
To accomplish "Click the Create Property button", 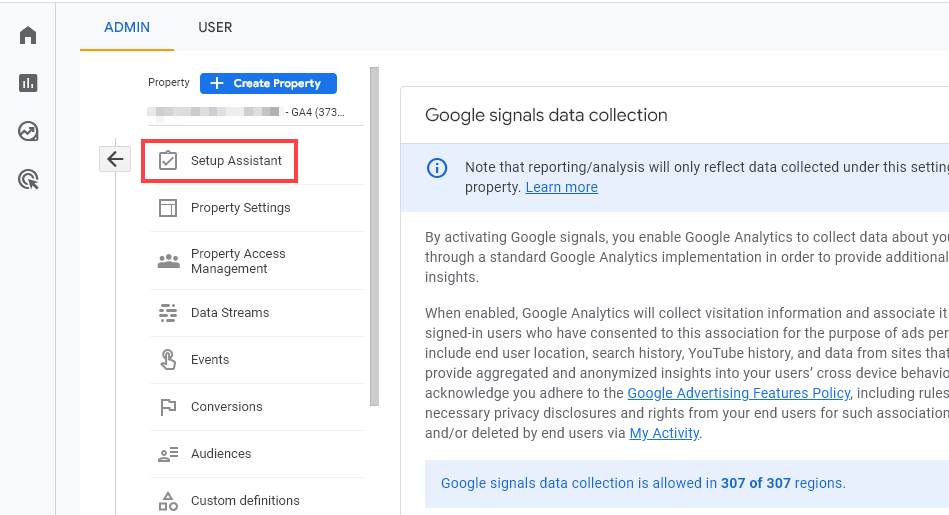I will click(268, 83).
